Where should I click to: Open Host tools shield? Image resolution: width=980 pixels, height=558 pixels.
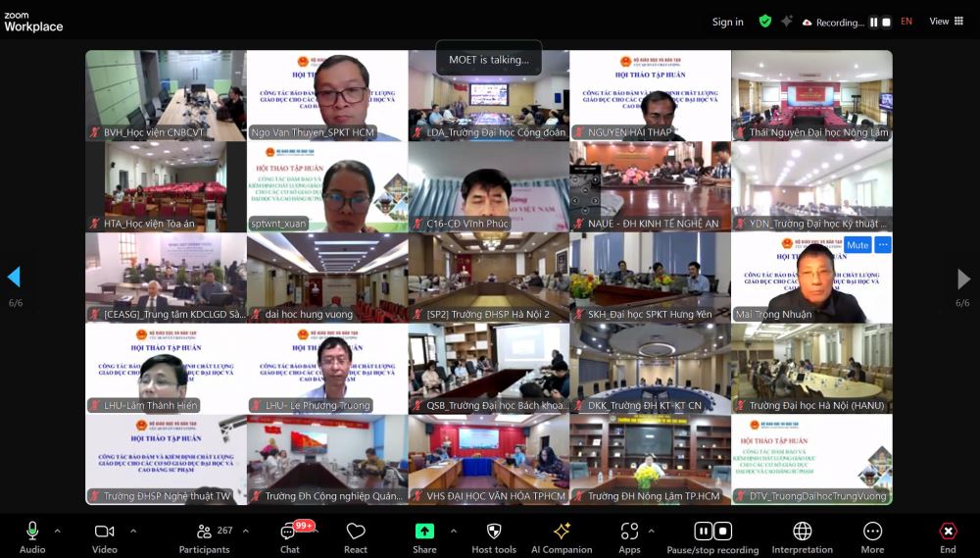(494, 534)
